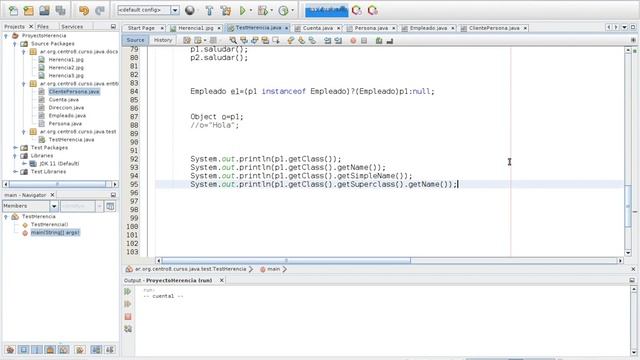Click the Source view button
The height and width of the screenshot is (360, 640).
(136, 40)
